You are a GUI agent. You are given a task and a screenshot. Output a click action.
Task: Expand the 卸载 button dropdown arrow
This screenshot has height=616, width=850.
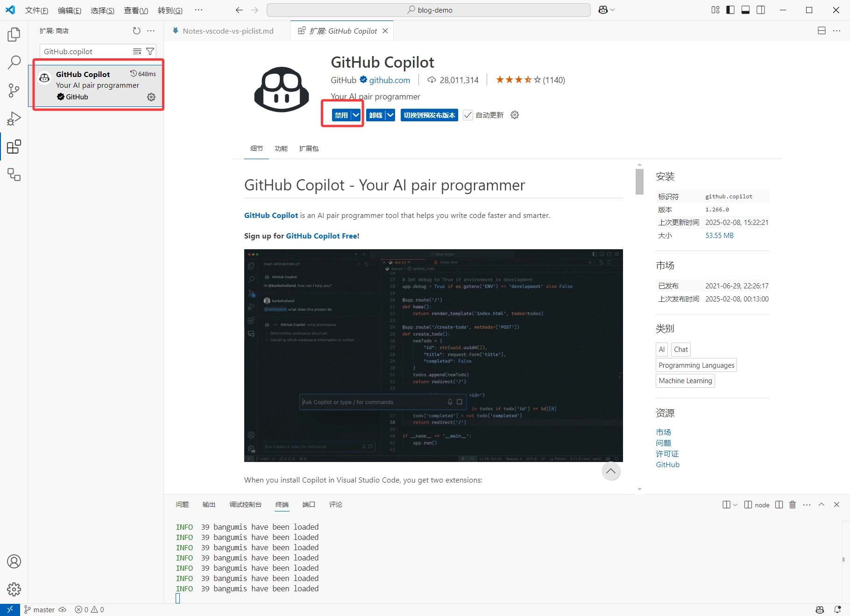pyautogui.click(x=390, y=115)
